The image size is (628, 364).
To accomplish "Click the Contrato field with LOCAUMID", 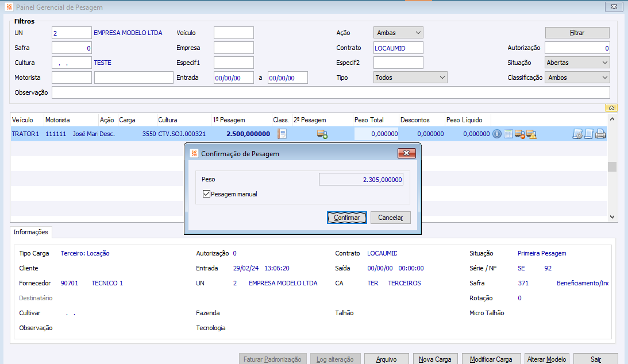I will tap(398, 48).
